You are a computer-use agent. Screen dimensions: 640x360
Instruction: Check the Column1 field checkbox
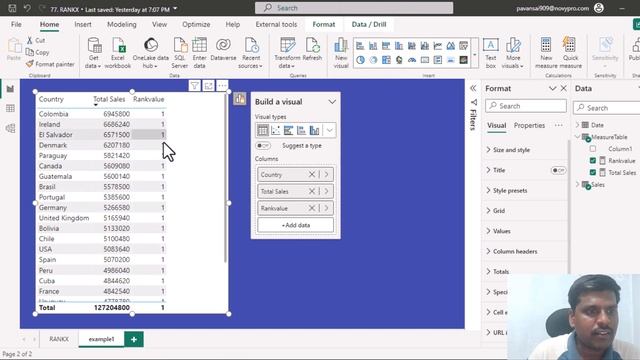click(593, 149)
